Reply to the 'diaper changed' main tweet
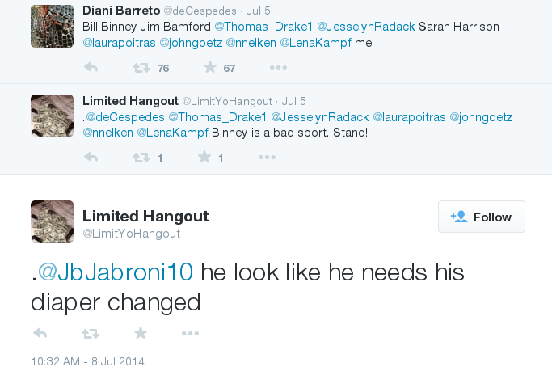This screenshot has height=392, width=552. click(40, 333)
